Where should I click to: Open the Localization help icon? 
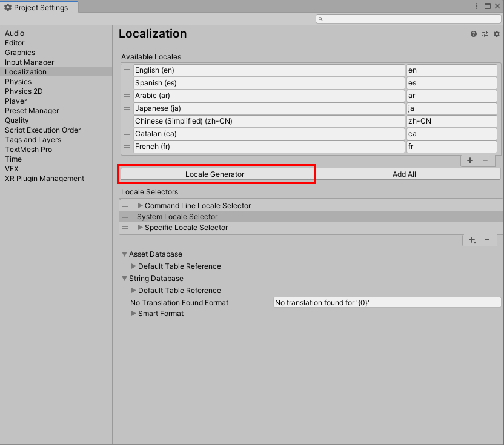473,34
